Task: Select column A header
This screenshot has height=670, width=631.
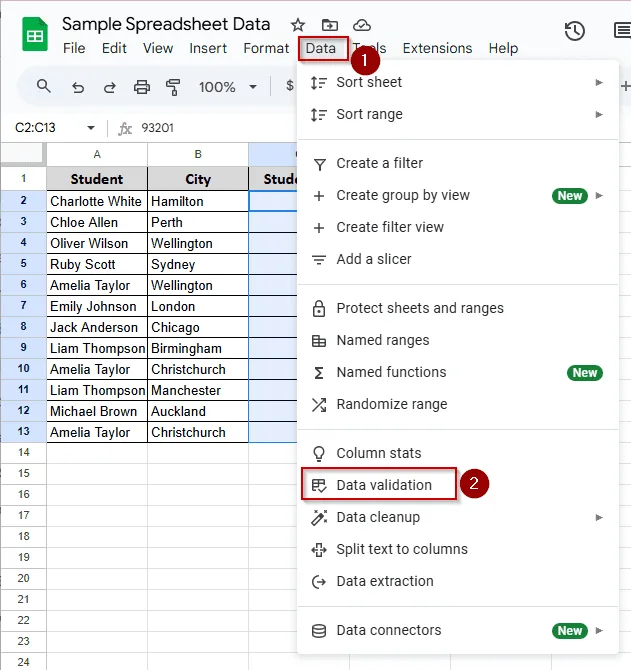Action: pyautogui.click(x=97, y=154)
